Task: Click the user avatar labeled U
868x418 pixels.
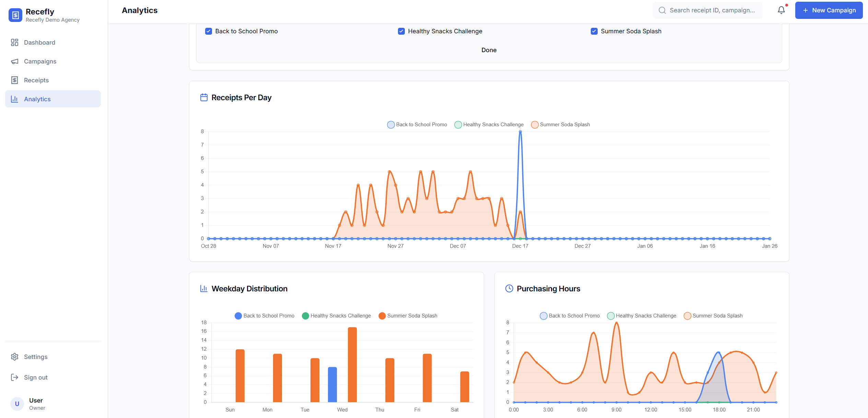Action: pos(17,404)
